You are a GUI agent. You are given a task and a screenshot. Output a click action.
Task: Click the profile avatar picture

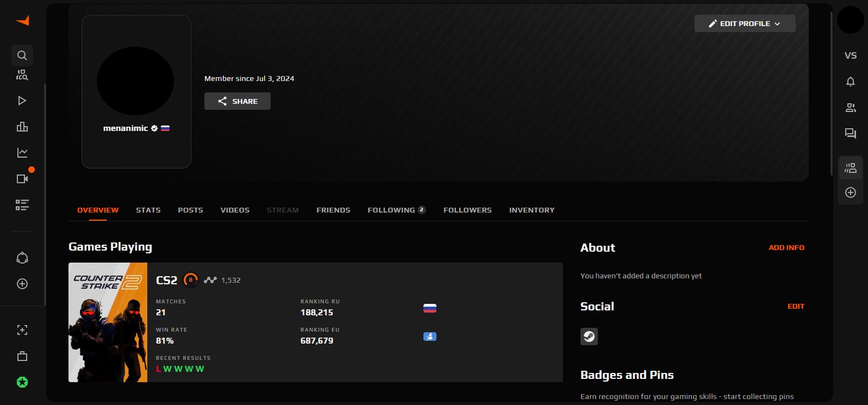coord(135,81)
